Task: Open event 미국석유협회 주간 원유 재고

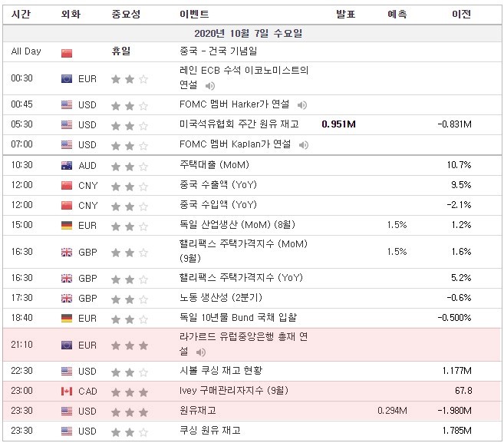Action: [x=239, y=124]
